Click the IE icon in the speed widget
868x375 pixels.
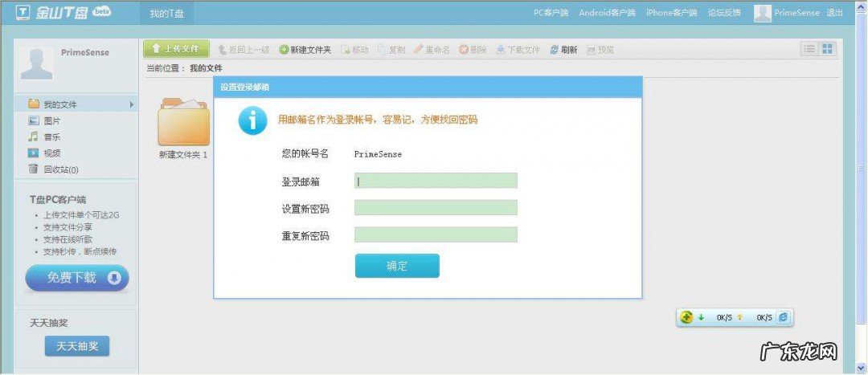pyautogui.click(x=784, y=317)
